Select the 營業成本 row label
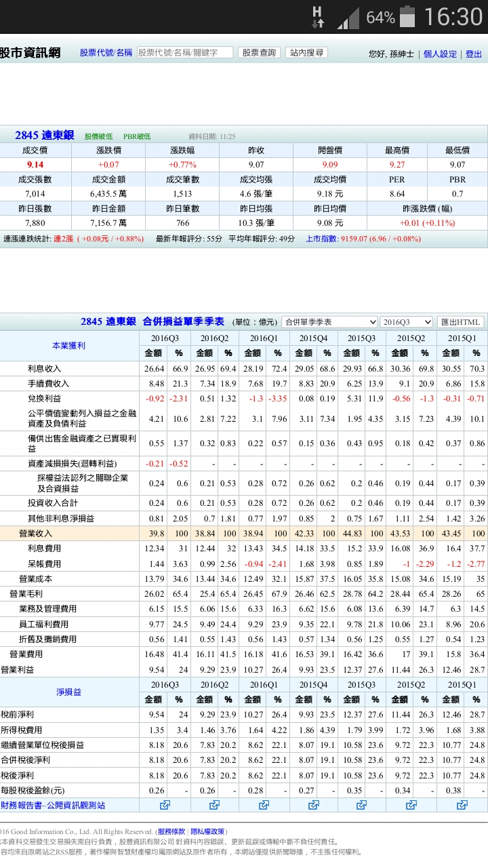The height and width of the screenshot is (868, 488). (36, 579)
